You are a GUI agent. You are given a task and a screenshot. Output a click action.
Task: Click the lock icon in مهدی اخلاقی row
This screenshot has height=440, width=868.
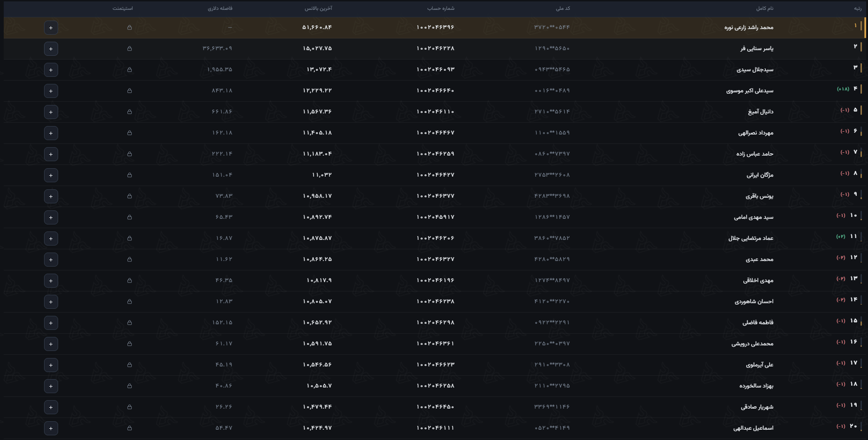pos(129,281)
